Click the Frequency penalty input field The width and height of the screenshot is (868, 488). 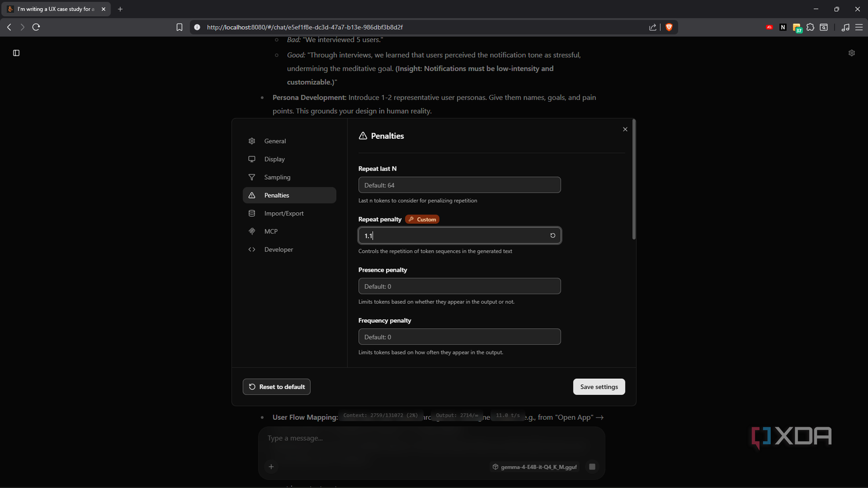[x=459, y=337]
